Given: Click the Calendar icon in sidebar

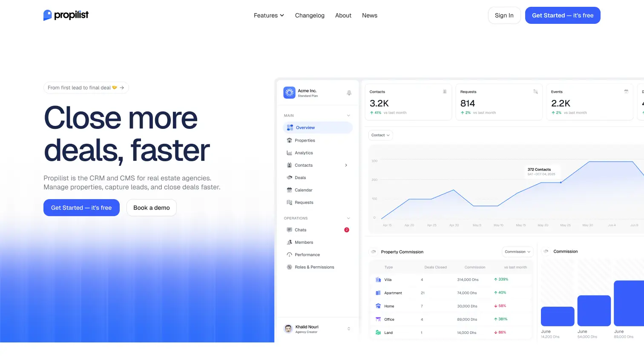Looking at the screenshot, I should tap(290, 190).
